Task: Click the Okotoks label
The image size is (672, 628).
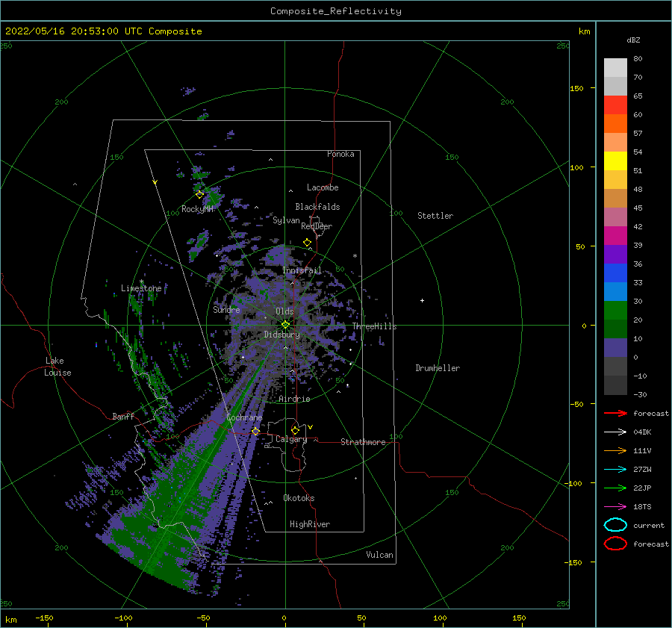Action: click(299, 498)
